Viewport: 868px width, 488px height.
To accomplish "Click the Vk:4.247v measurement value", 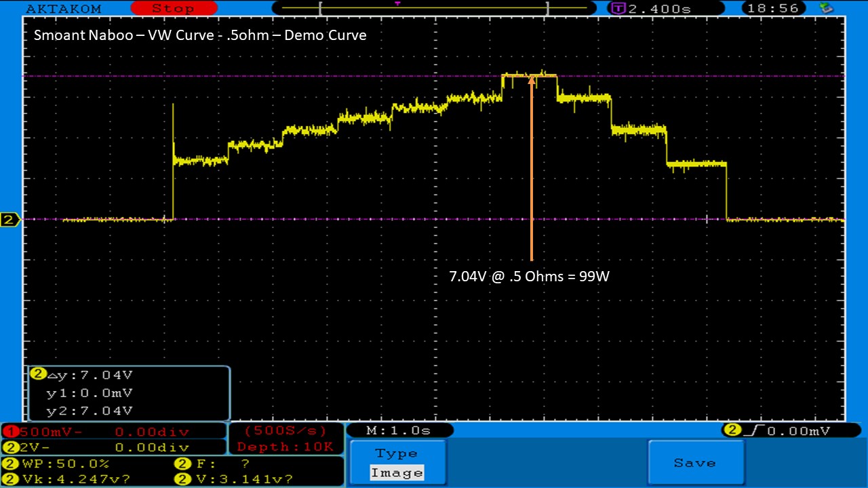I will coord(75,480).
